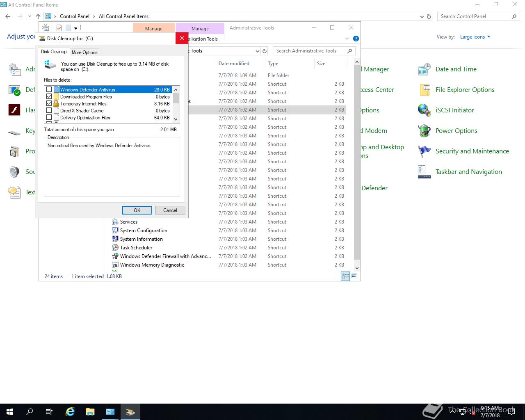Open the Default Programs icon
525x420 pixels.
click(x=14, y=90)
